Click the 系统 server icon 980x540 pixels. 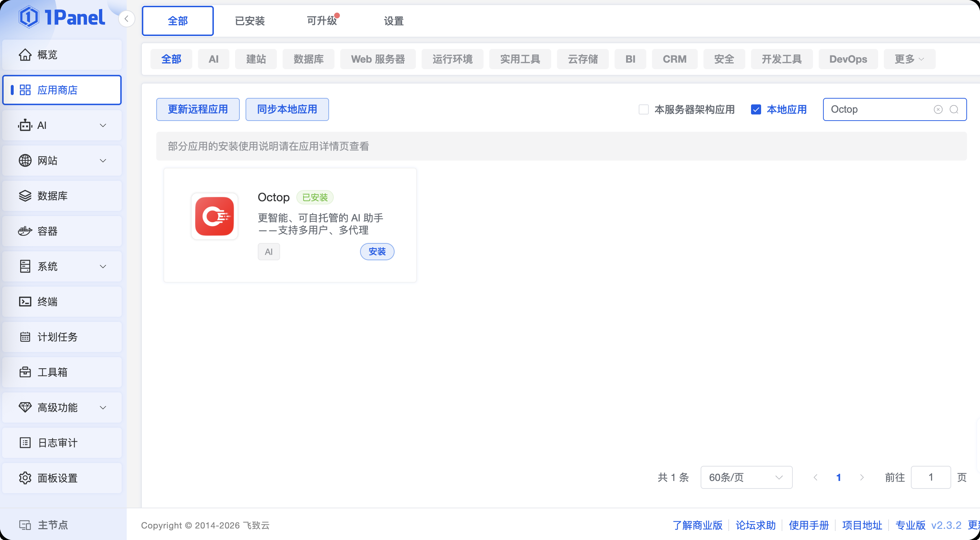(x=25, y=266)
